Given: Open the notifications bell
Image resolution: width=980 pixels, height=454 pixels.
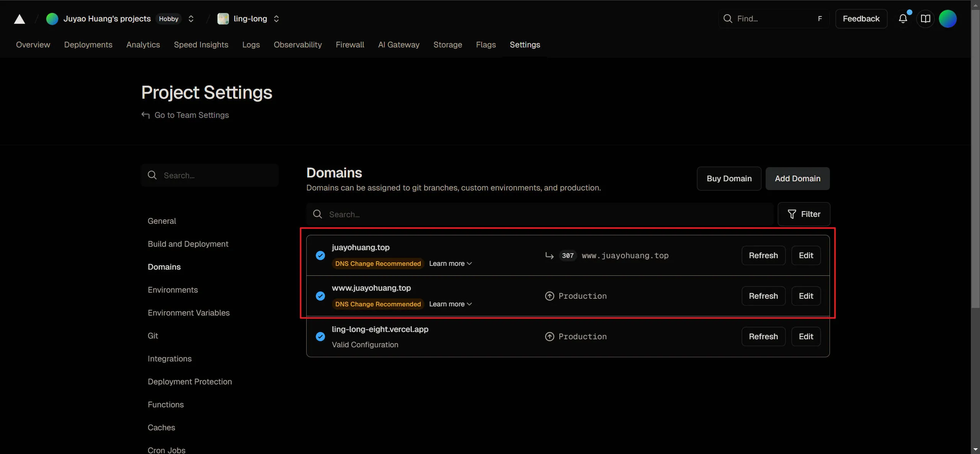Looking at the screenshot, I should coord(903,19).
